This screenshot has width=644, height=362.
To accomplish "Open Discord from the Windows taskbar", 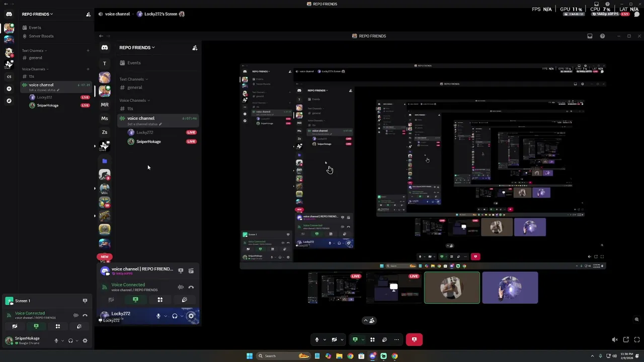I will pos(372,356).
